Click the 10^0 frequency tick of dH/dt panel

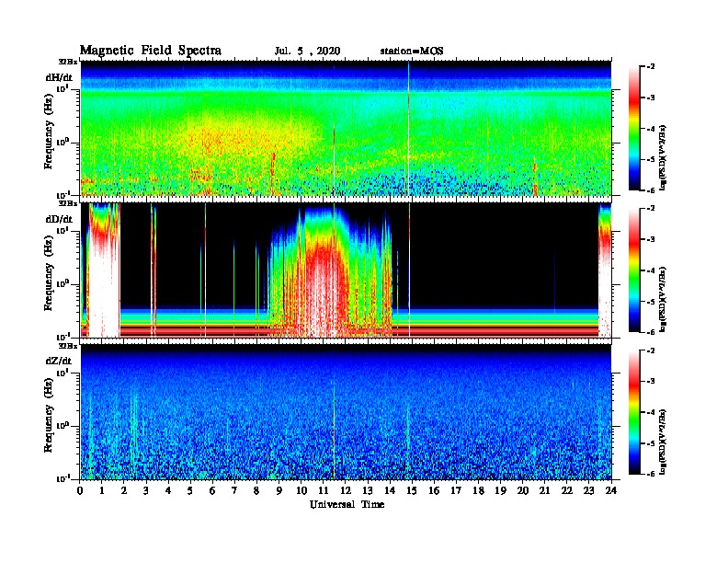(63, 142)
